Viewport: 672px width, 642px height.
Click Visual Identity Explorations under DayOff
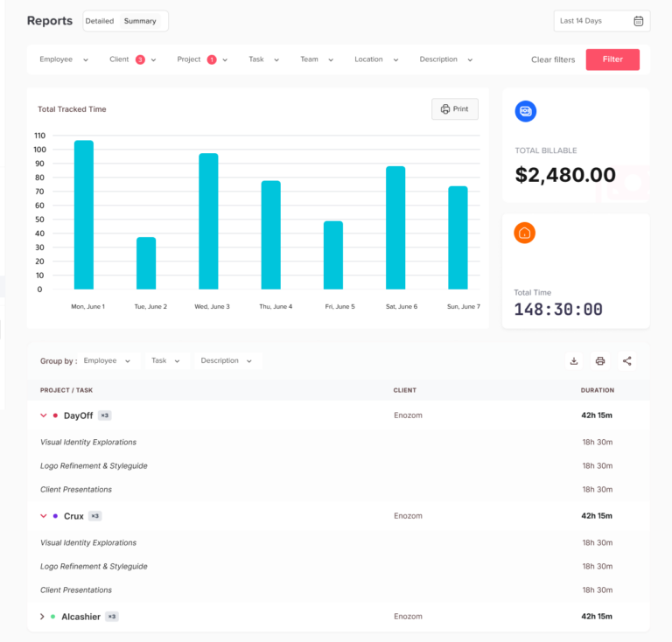coord(87,442)
